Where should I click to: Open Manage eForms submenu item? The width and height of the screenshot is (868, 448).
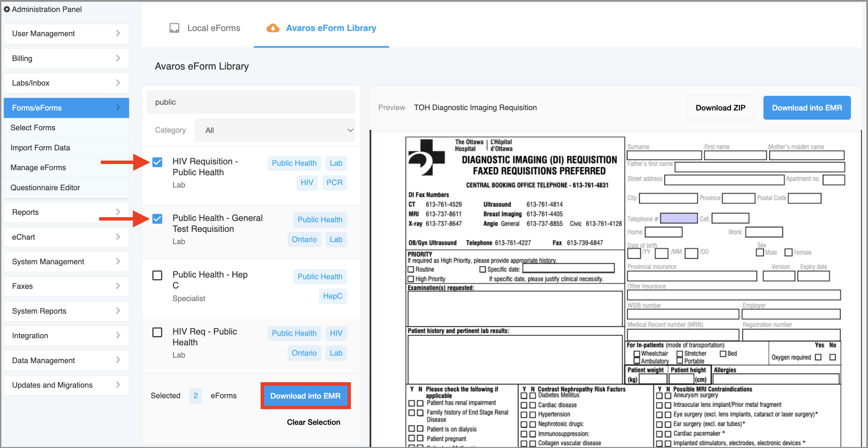pyautogui.click(x=66, y=167)
